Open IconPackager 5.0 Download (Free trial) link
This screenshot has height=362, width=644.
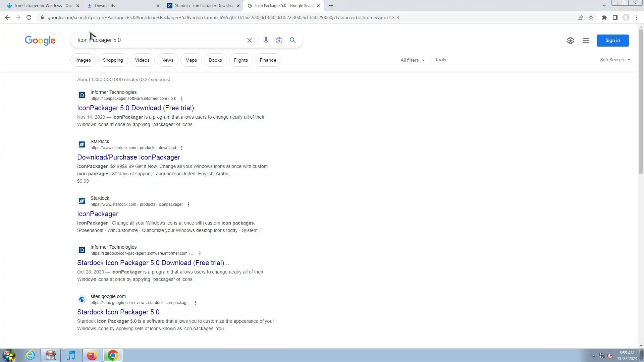[x=136, y=108]
